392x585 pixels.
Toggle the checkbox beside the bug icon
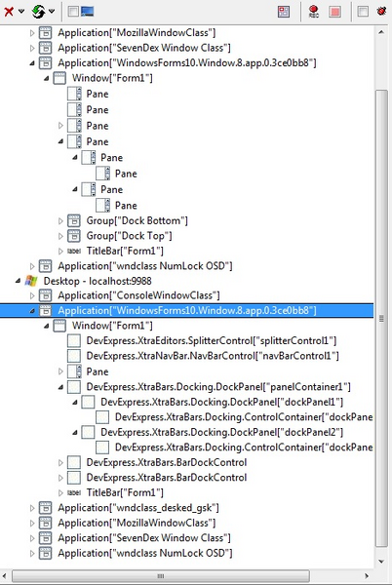pos(362,12)
